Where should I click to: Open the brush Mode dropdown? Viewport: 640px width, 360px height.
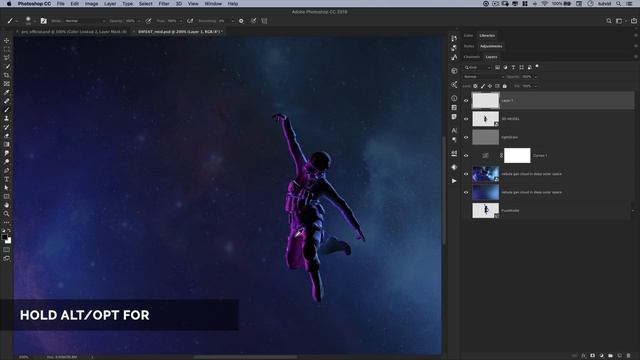click(x=85, y=21)
